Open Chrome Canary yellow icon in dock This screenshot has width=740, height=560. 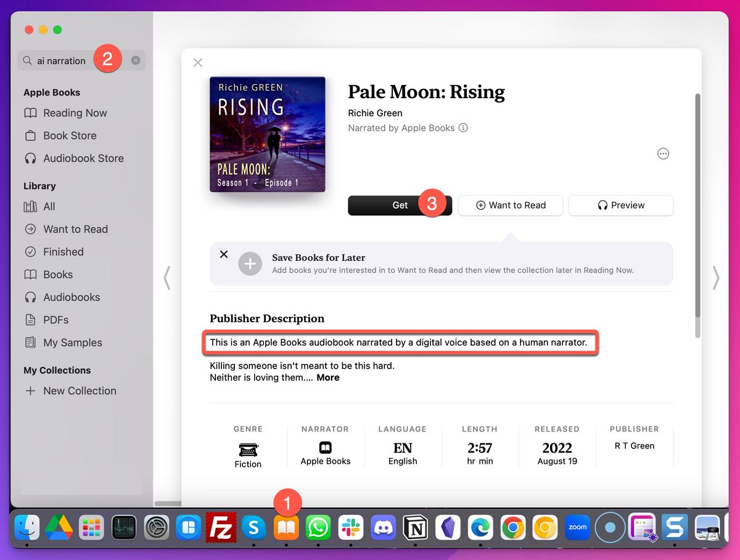click(545, 527)
